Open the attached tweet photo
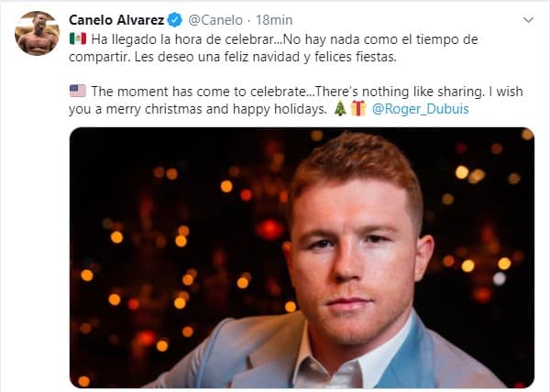This screenshot has width=550, height=392. (302, 256)
